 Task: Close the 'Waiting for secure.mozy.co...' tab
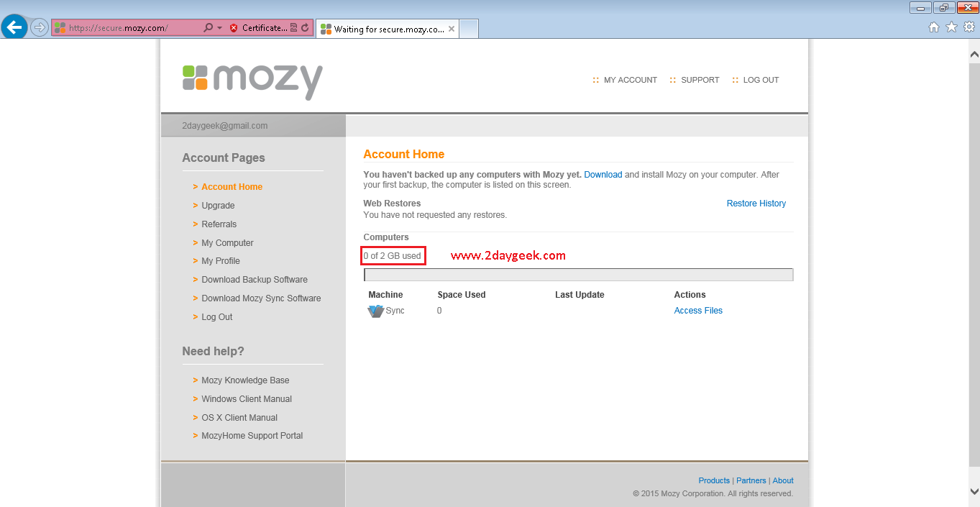(x=452, y=29)
